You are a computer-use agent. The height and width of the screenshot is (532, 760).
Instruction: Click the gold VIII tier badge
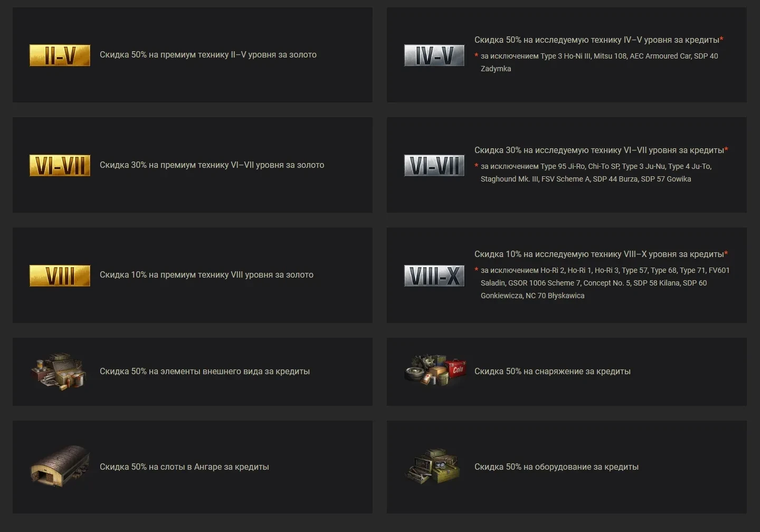(x=60, y=275)
